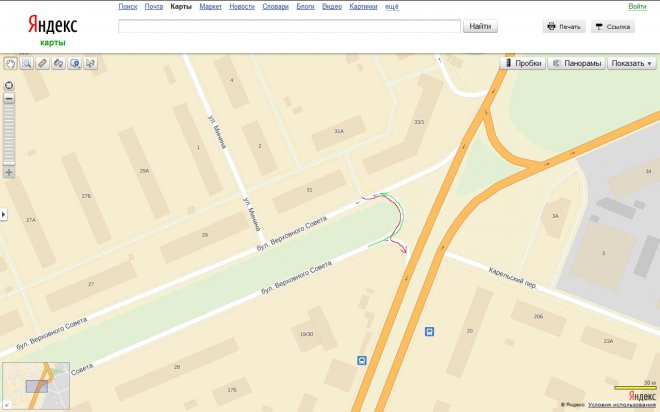Activate the magnifier zoom tool
The image size is (660, 412).
(27, 63)
